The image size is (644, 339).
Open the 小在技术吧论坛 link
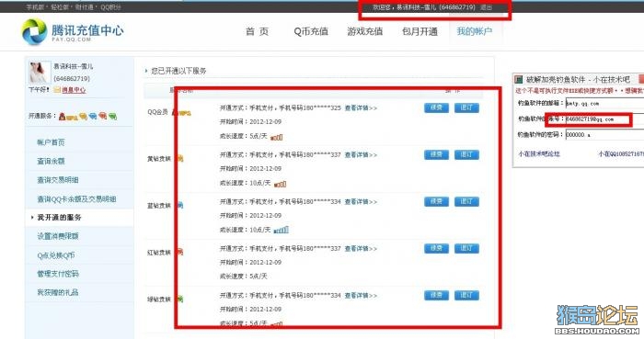[x=539, y=154]
